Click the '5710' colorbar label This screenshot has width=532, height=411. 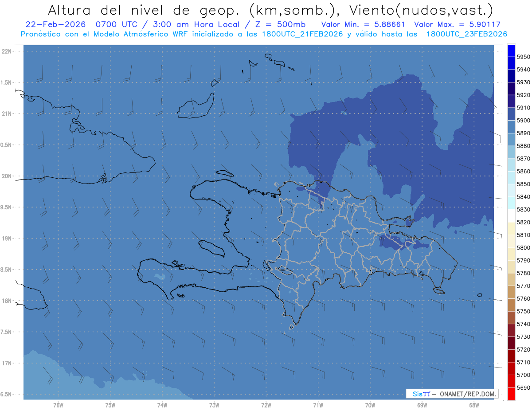tap(523, 362)
